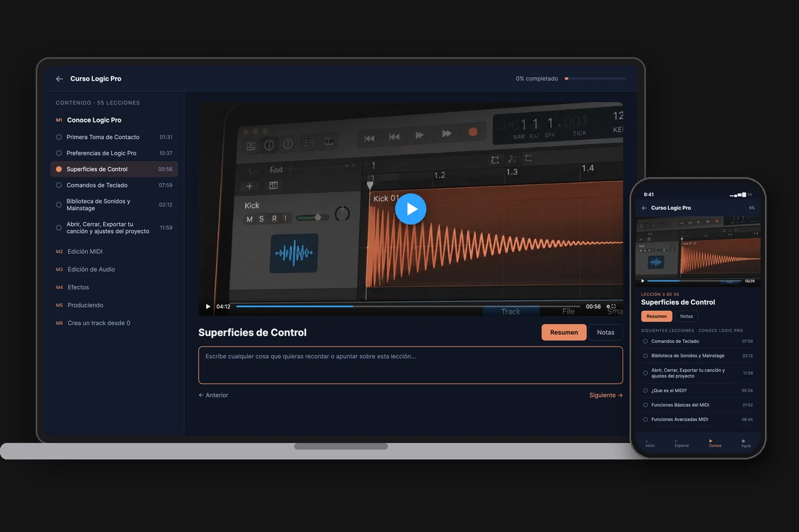Image resolution: width=799 pixels, height=532 pixels.
Task: Tap Funciones Avanzadas MIDI on the phone
Action: [698, 419]
